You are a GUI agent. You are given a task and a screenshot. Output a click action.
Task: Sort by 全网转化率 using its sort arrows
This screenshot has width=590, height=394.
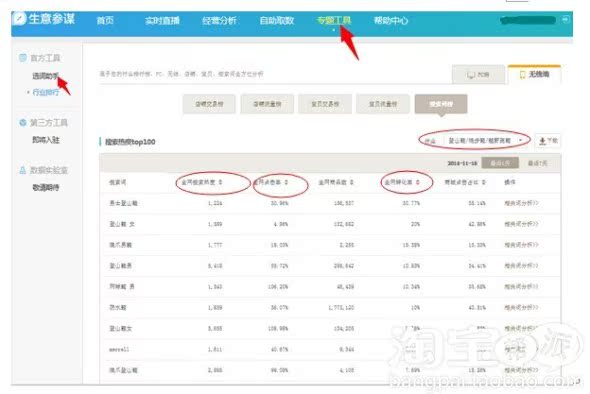(418, 183)
